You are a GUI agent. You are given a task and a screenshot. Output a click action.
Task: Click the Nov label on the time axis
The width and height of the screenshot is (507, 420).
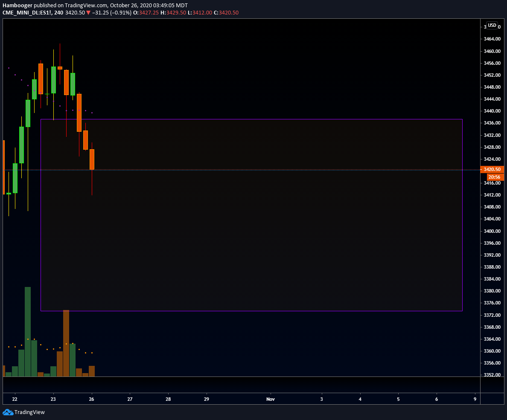tap(271, 399)
